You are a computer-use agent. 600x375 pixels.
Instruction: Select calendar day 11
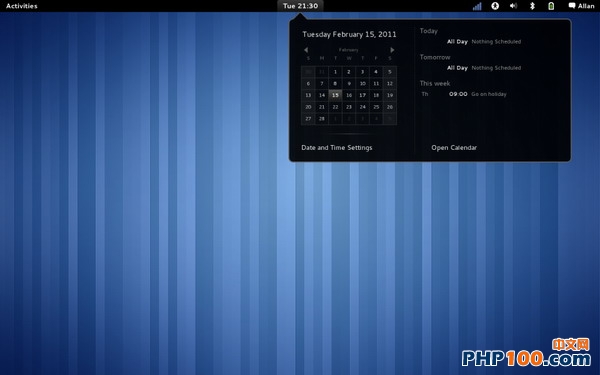(376, 83)
